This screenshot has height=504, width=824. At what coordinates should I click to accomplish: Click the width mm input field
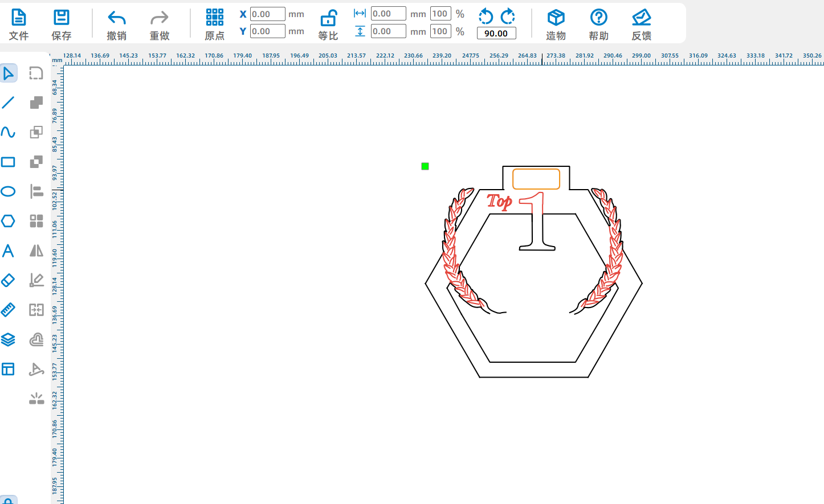coord(389,14)
